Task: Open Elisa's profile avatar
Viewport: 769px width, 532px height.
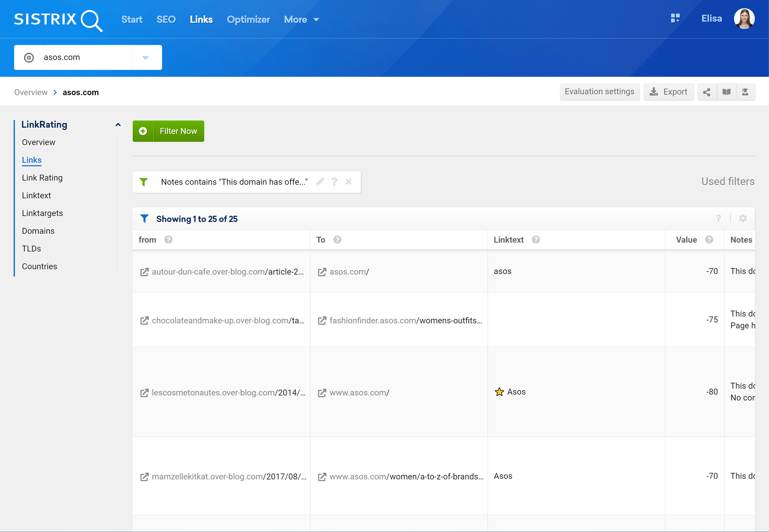Action: (744, 19)
